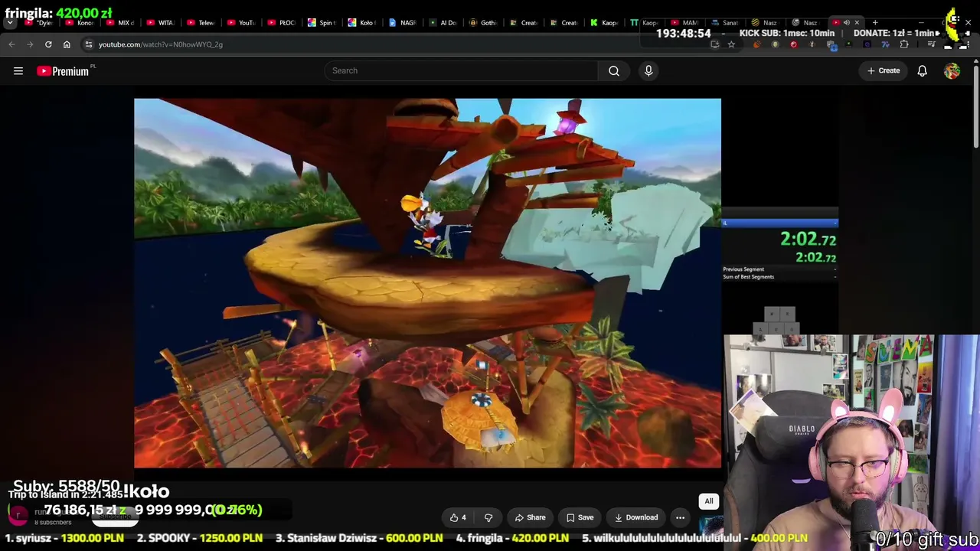Switch to the "AI Do" tab
Image resolution: width=980 pixels, height=551 pixels.
[x=442, y=23]
